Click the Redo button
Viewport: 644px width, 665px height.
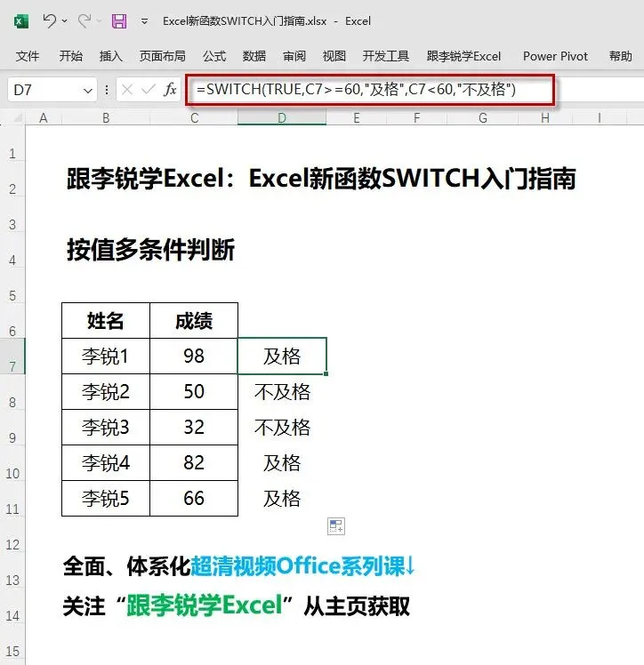(x=85, y=20)
